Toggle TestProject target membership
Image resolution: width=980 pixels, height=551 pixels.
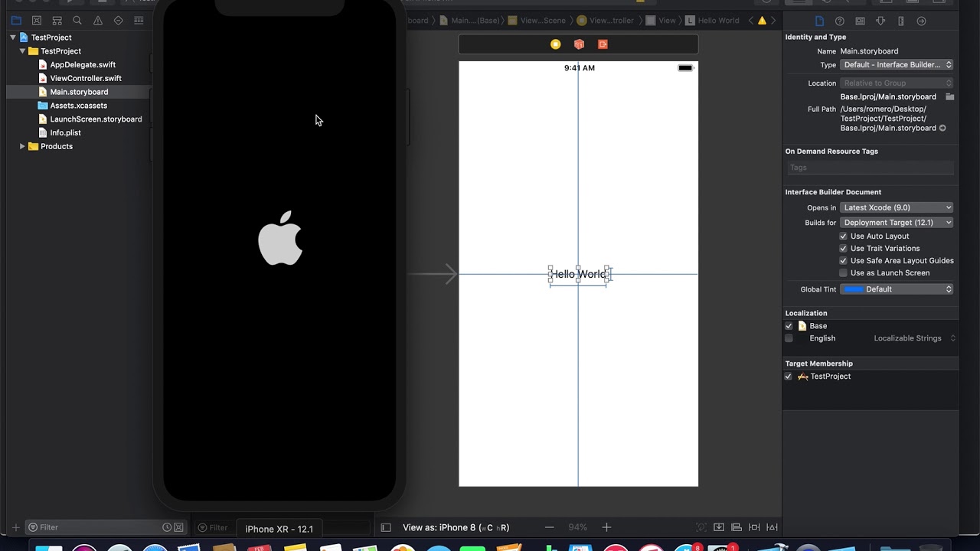pos(788,377)
